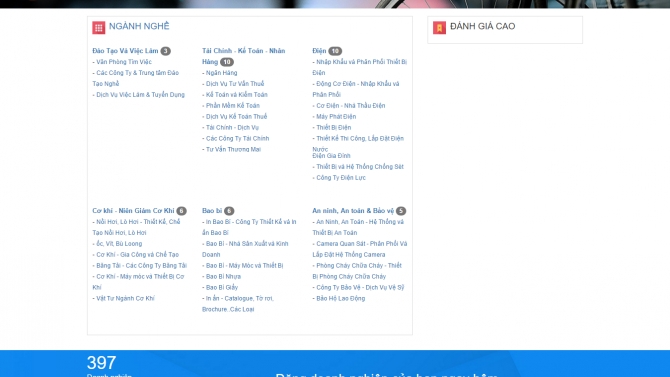The image size is (670, 377).
Task: Open Nồi Hơi, Lò Hơi - Thiết Kế link
Action: pos(136,227)
